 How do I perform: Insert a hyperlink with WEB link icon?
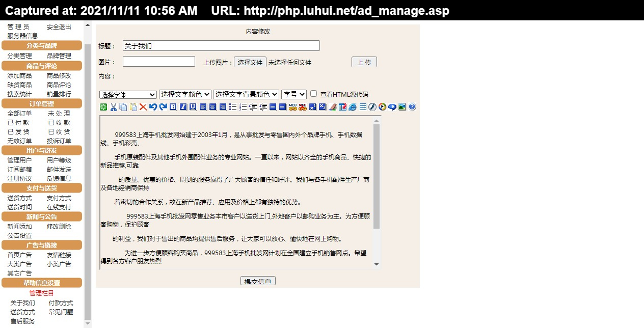[x=293, y=107]
